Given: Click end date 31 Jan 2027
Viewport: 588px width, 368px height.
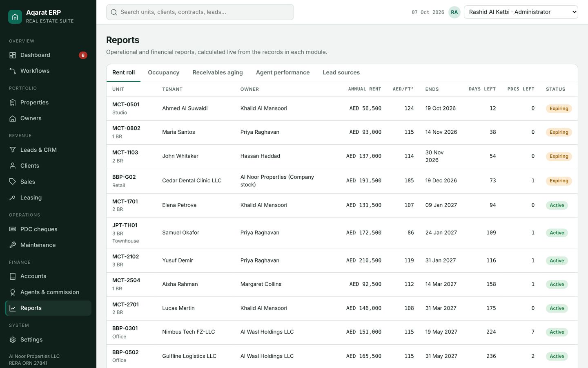Looking at the screenshot, I should pyautogui.click(x=441, y=260).
